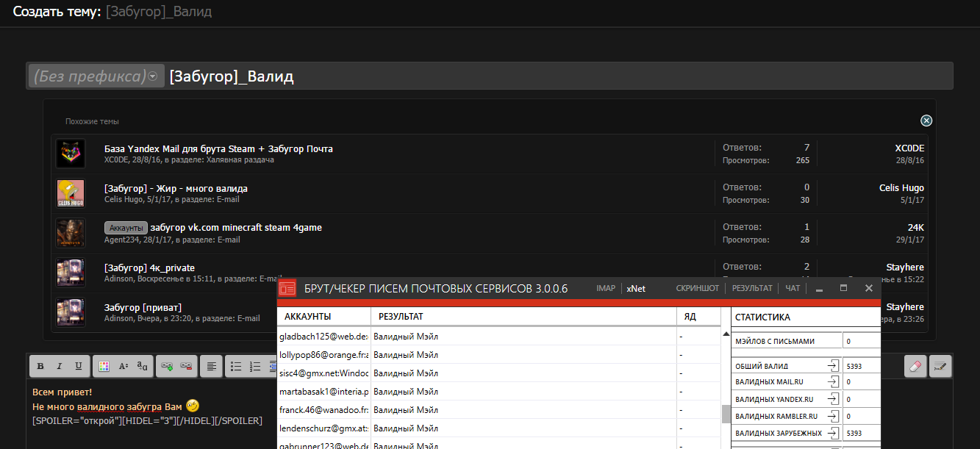Open thread 'забугор vk.com minecraft steam 4game'
980x449 pixels.
[236, 228]
